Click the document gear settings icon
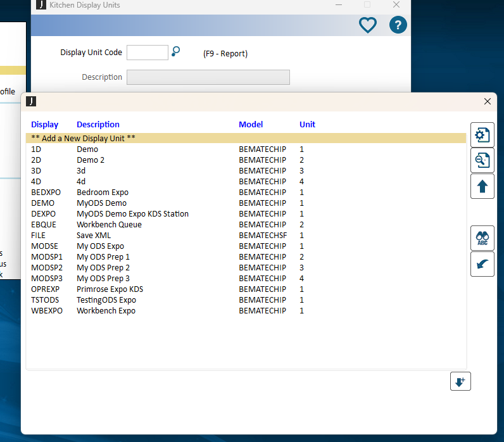 point(482,135)
